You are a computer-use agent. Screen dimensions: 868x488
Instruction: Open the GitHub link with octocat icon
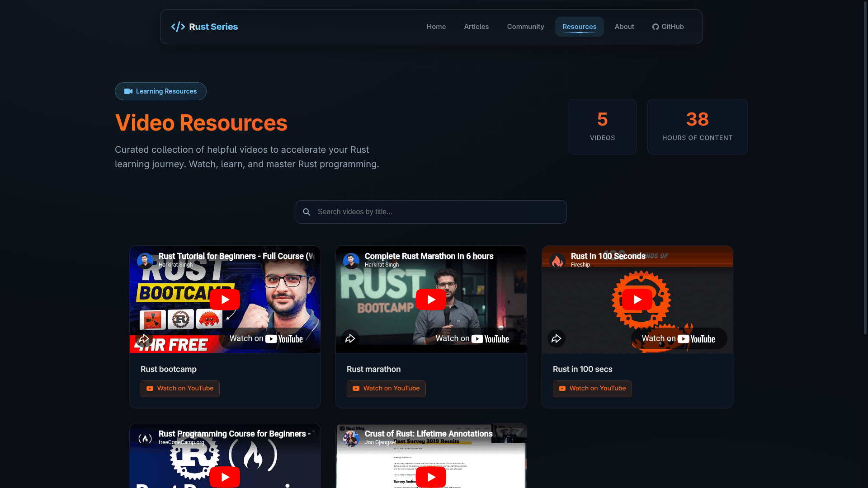tap(668, 27)
